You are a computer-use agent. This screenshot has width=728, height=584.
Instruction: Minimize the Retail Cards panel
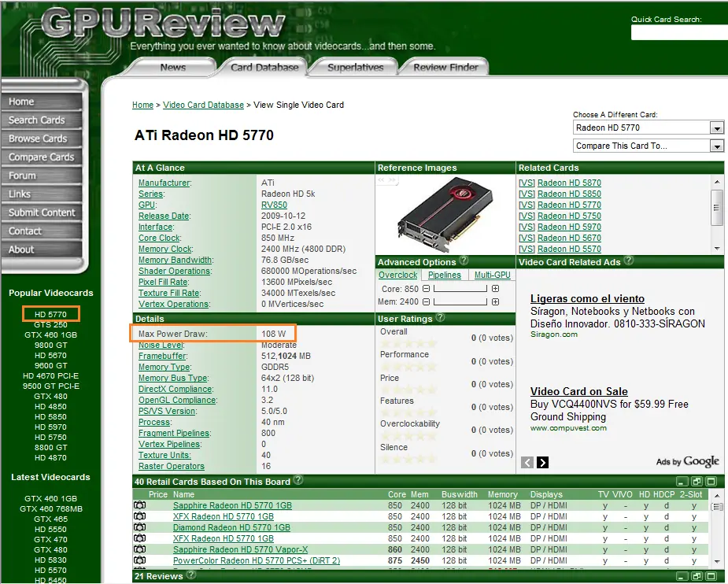[682, 482]
